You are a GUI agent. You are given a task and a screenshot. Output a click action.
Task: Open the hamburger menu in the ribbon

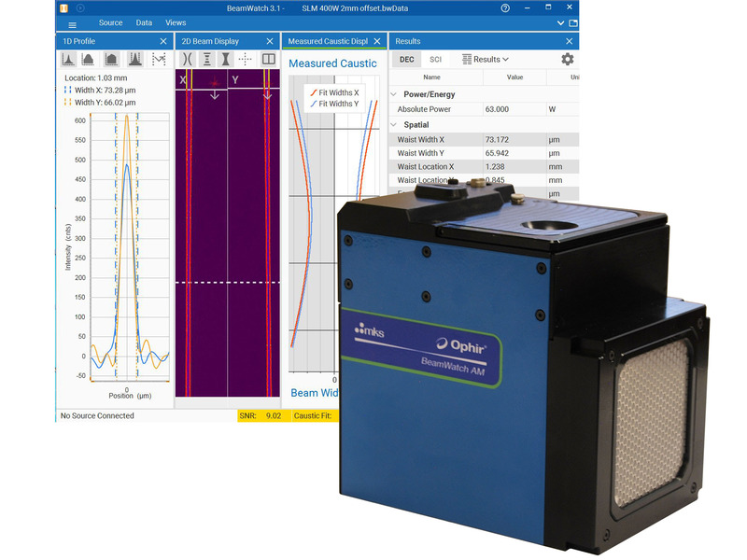[x=72, y=24]
